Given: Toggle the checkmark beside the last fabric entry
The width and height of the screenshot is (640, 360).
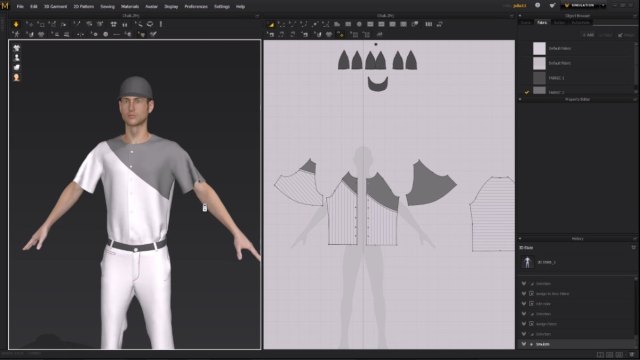Looking at the screenshot, I should (x=527, y=92).
